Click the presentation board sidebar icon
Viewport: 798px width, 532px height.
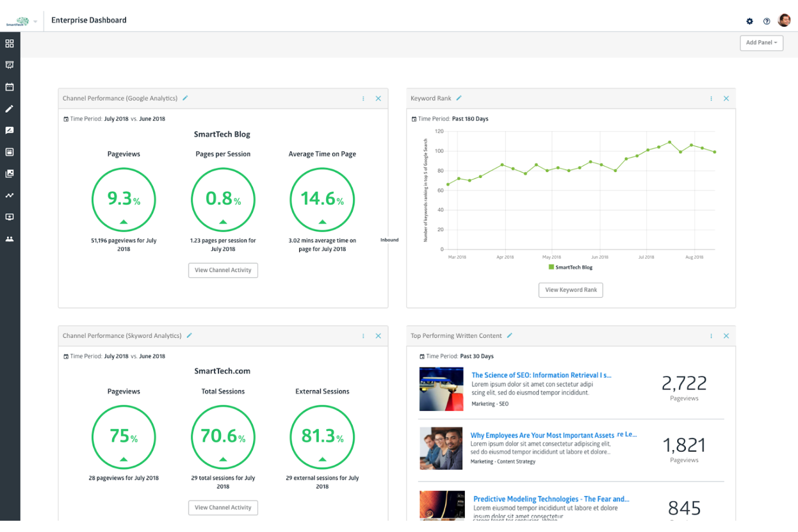point(10,65)
